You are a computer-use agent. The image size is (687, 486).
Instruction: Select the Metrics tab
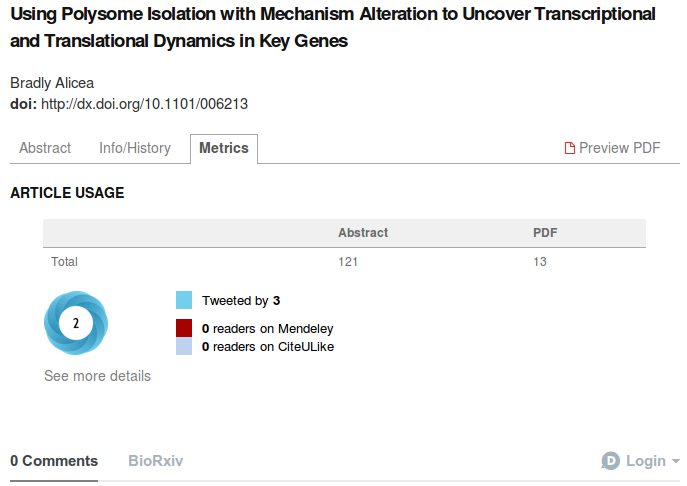(x=224, y=148)
